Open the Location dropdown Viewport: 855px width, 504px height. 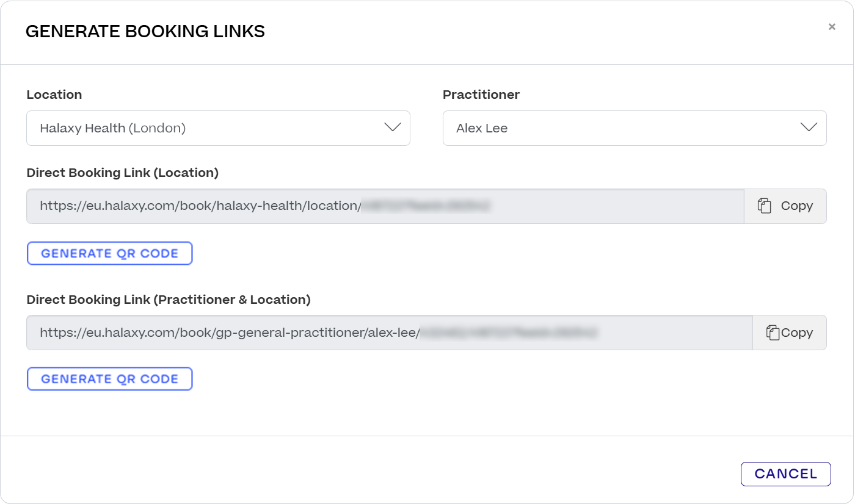[x=218, y=128]
